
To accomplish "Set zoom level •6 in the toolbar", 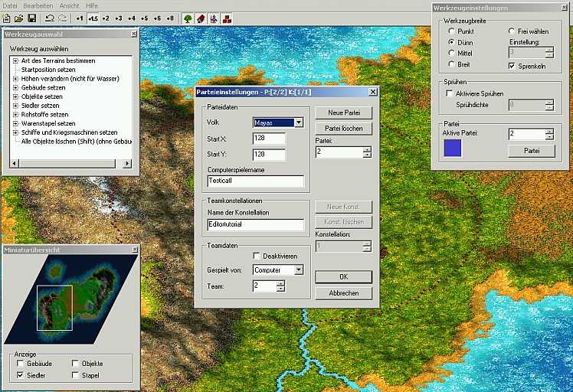I will click(157, 18).
